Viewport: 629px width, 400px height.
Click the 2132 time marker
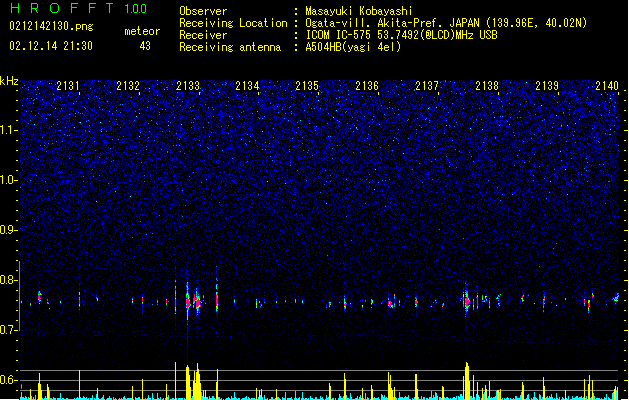point(128,85)
